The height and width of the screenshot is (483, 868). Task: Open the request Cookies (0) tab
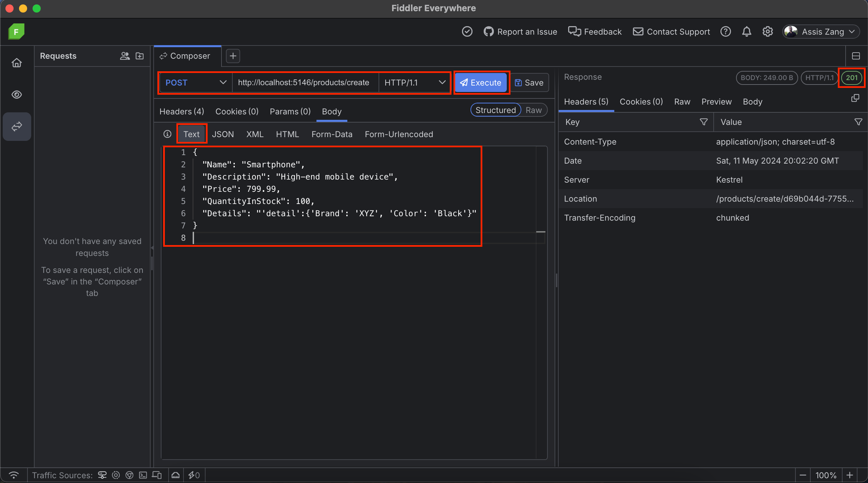(237, 111)
